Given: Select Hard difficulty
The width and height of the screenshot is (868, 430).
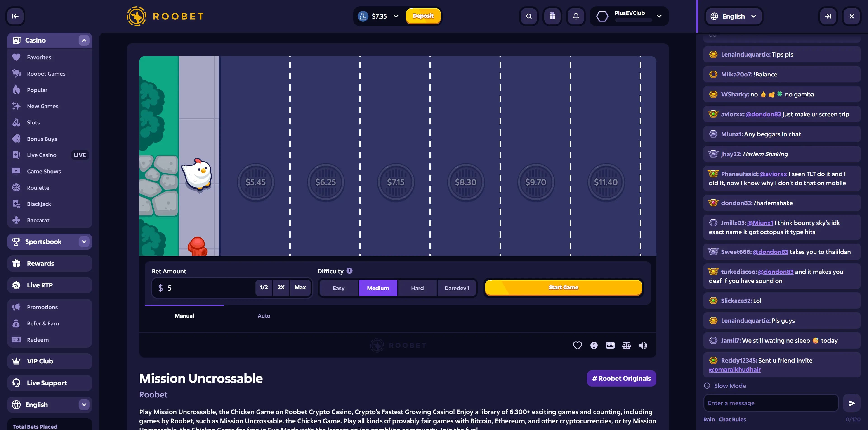Looking at the screenshot, I should coord(417,288).
